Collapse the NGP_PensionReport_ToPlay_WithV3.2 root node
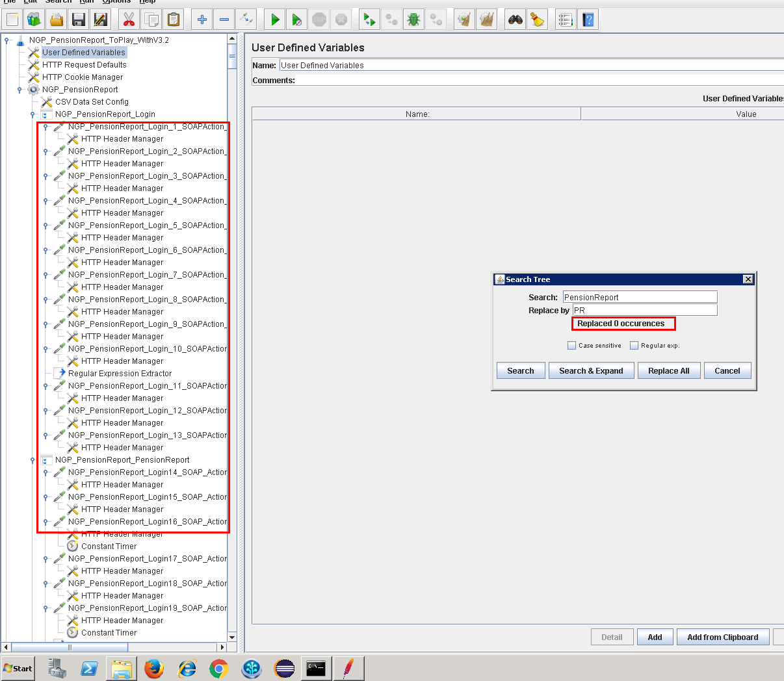This screenshot has width=784, height=681. tap(6, 39)
